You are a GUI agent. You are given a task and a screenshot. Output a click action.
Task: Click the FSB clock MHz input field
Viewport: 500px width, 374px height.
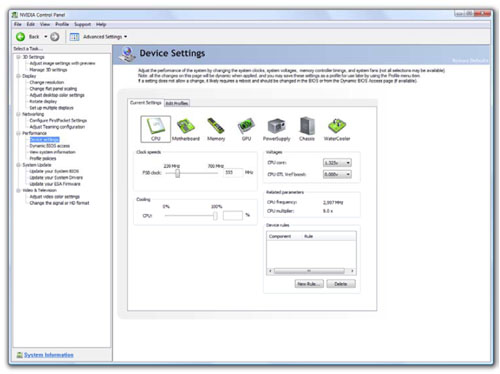tap(233, 172)
